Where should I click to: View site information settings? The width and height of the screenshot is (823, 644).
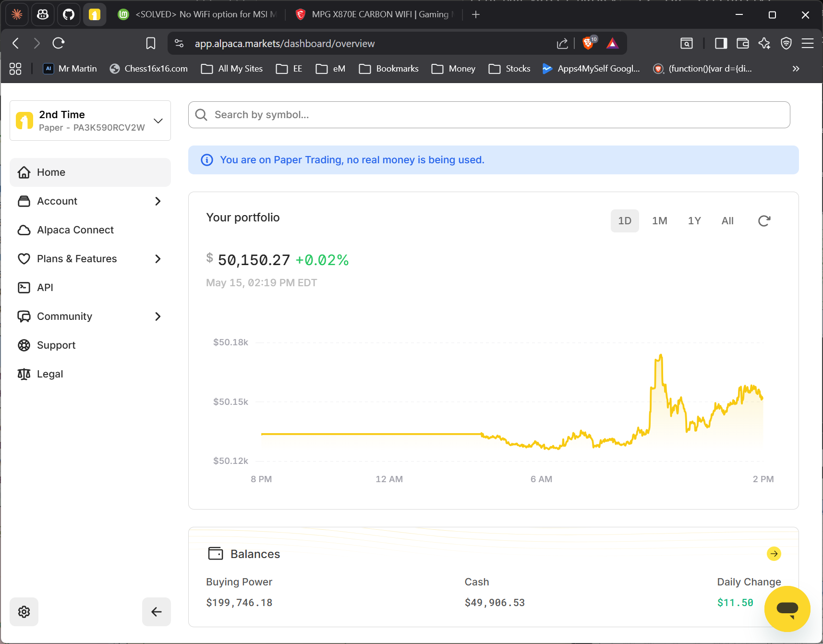click(x=179, y=43)
